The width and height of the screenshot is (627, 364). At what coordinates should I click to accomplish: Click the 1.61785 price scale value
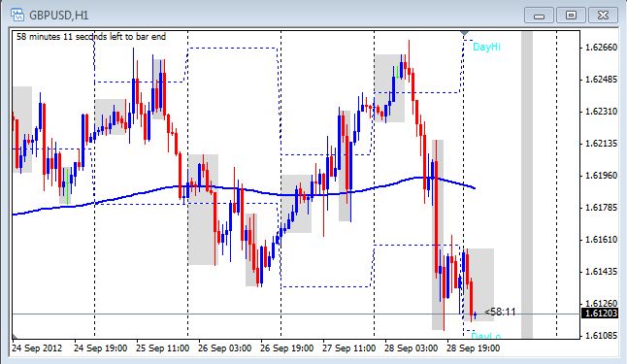click(x=601, y=207)
